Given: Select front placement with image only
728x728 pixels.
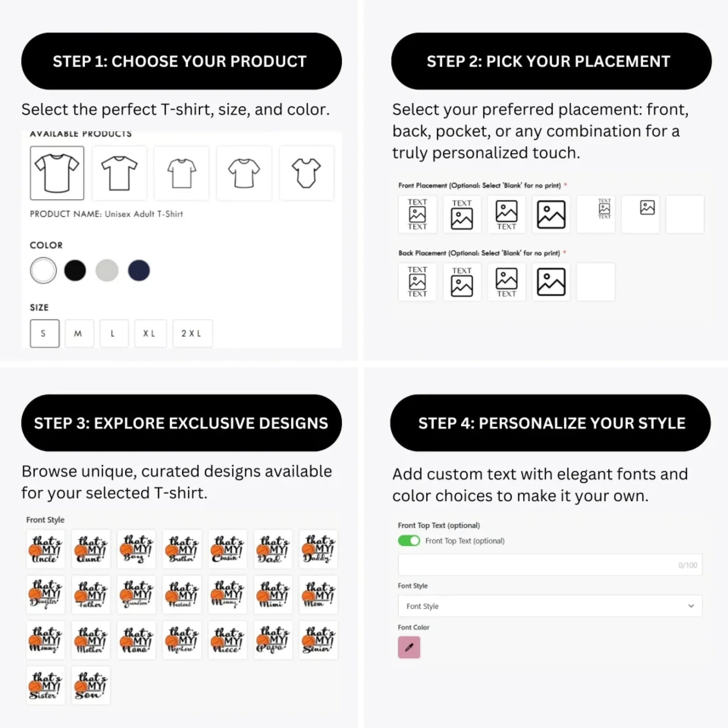Looking at the screenshot, I should pyautogui.click(x=551, y=214).
